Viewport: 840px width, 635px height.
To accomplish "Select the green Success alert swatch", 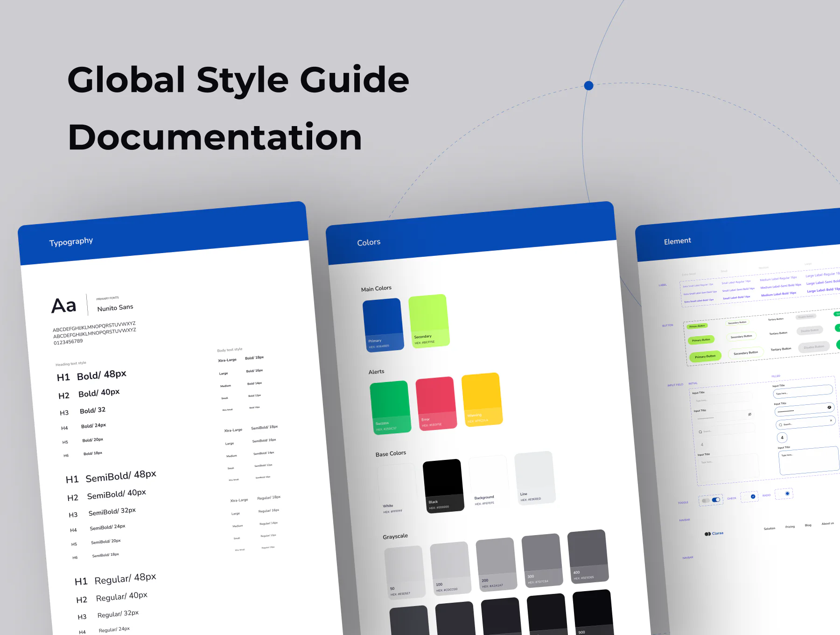I will (x=391, y=407).
